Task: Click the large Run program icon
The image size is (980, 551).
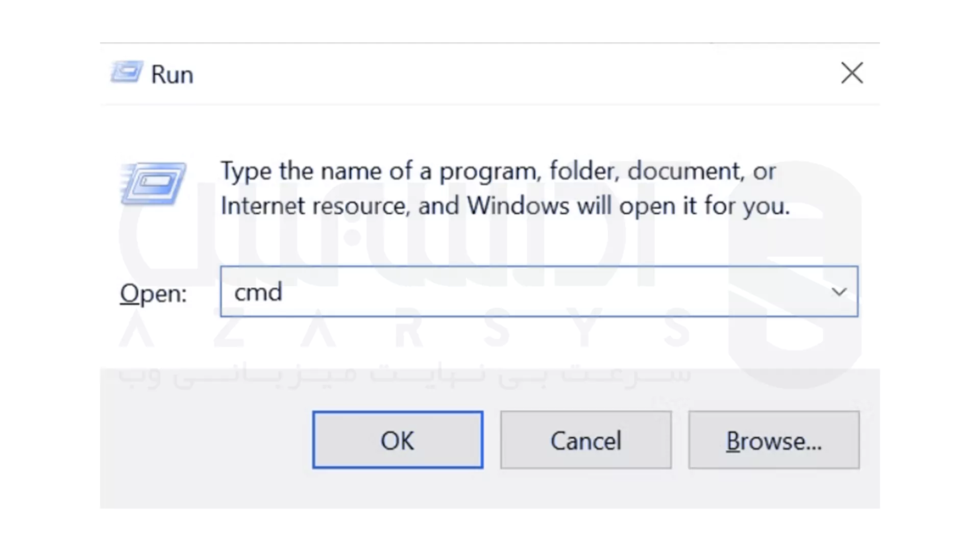Action: click(x=153, y=183)
